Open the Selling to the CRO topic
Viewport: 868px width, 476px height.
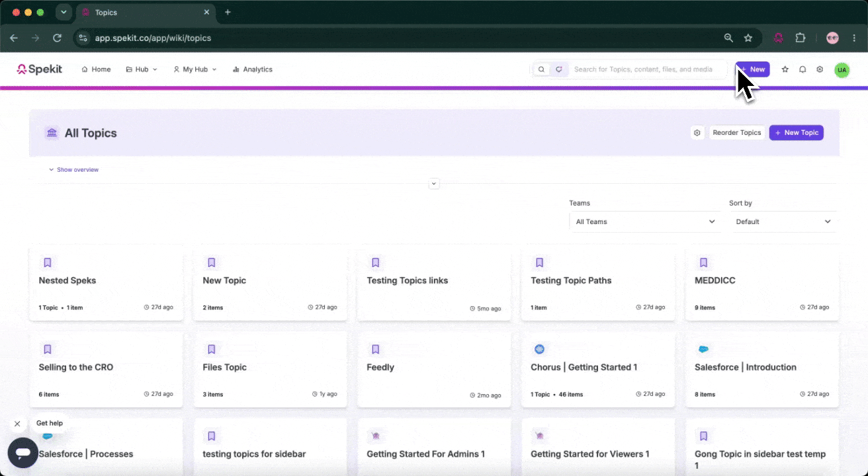(x=76, y=367)
